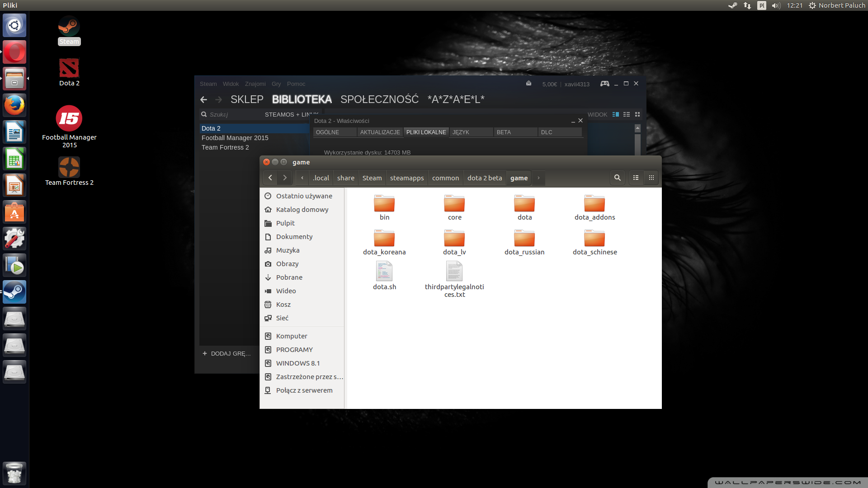868x488 pixels.
Task: Switch file manager to grid view
Action: point(651,178)
